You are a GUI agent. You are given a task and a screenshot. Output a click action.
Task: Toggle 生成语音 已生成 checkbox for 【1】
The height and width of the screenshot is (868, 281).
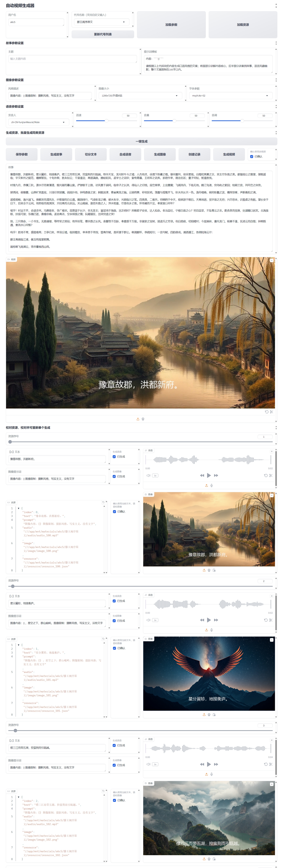pyautogui.click(x=114, y=601)
